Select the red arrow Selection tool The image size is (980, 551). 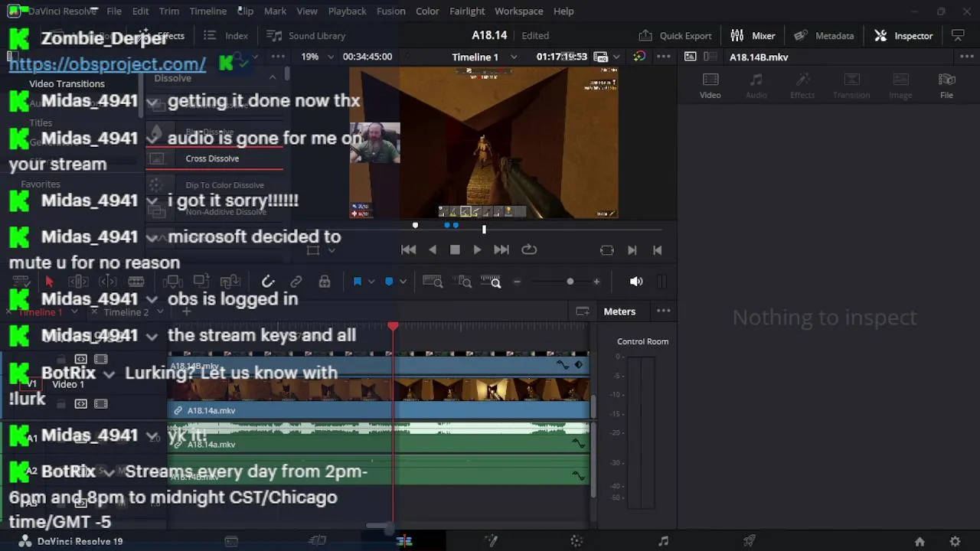click(49, 282)
